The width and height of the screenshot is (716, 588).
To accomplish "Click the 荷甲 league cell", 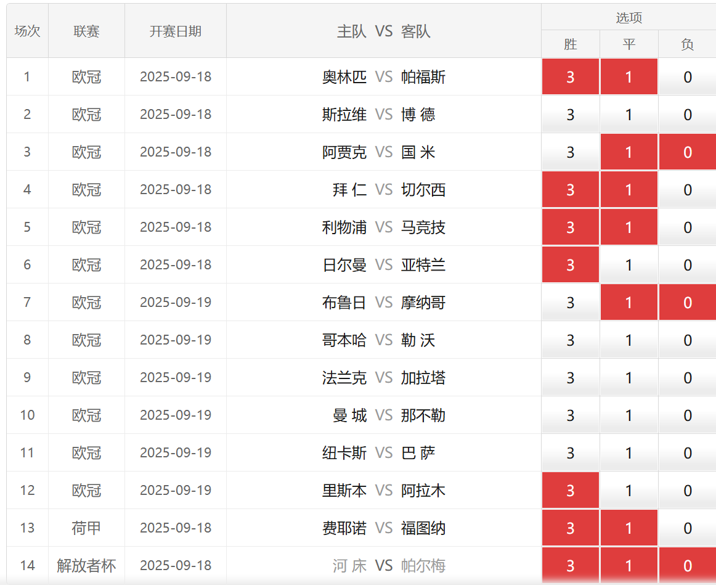I will pos(86,528).
